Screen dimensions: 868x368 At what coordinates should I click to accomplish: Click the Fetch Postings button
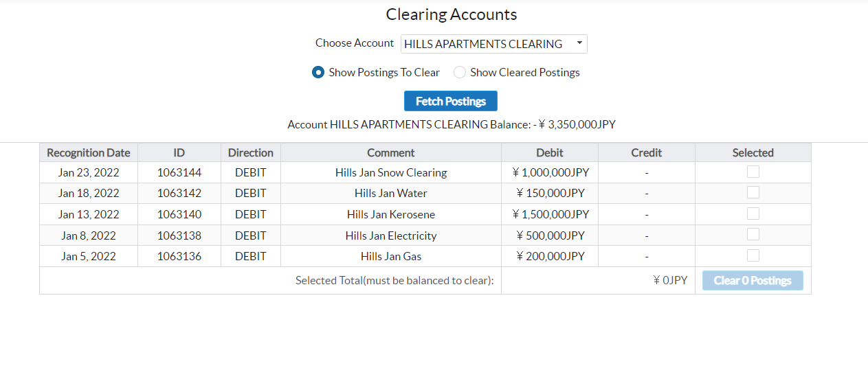(450, 101)
